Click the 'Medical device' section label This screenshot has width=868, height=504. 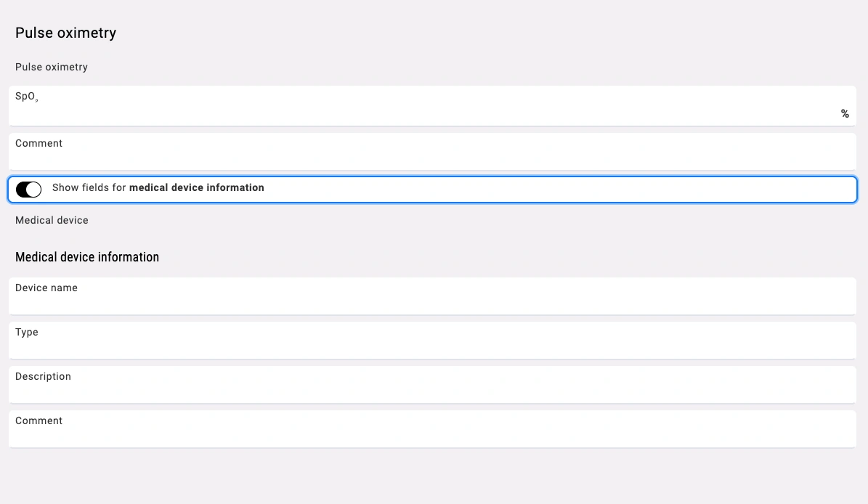click(52, 220)
